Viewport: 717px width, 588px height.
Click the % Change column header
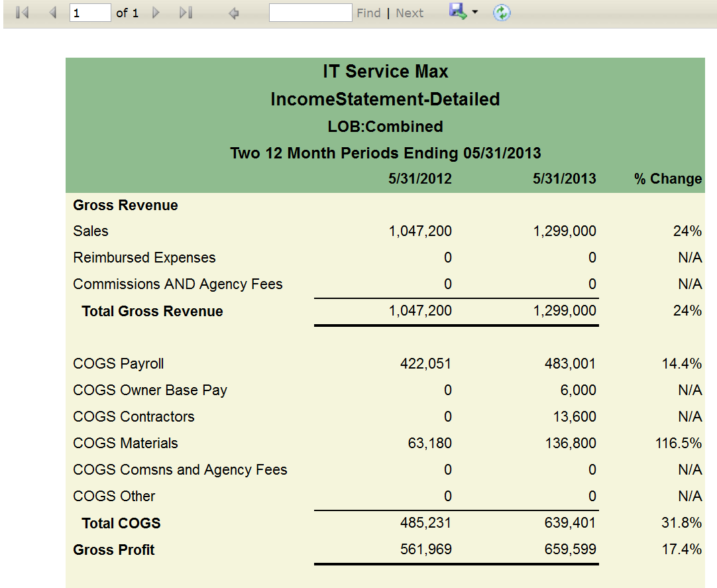pos(668,179)
